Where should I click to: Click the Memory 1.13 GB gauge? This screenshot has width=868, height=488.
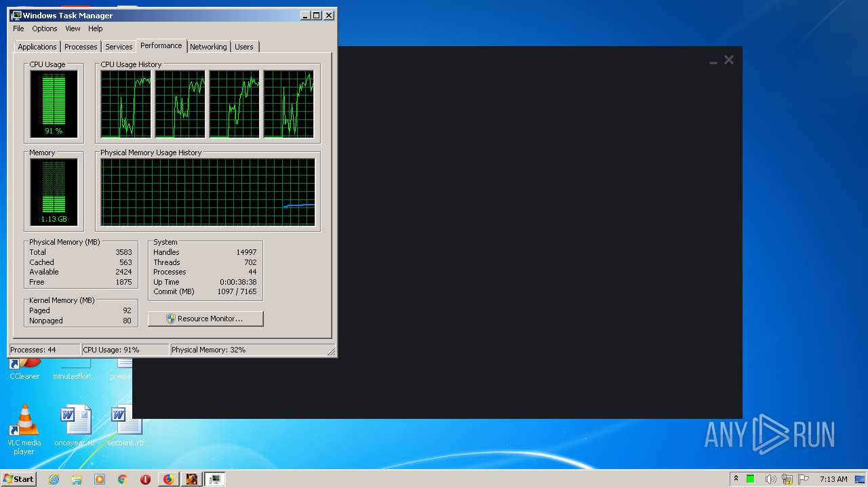coord(54,192)
